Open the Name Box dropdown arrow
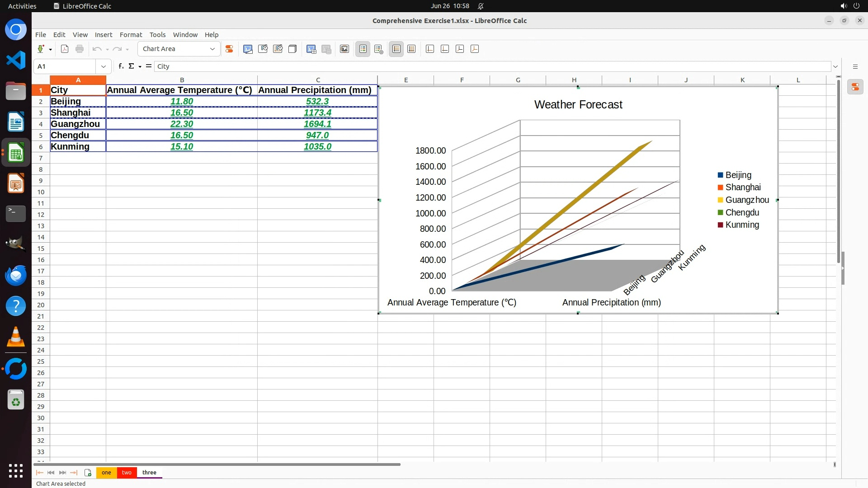The width and height of the screenshot is (868, 488). pyautogui.click(x=104, y=66)
